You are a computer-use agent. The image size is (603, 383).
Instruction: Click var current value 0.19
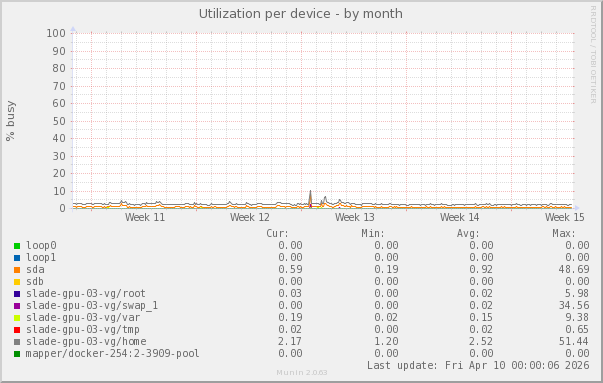click(x=290, y=317)
